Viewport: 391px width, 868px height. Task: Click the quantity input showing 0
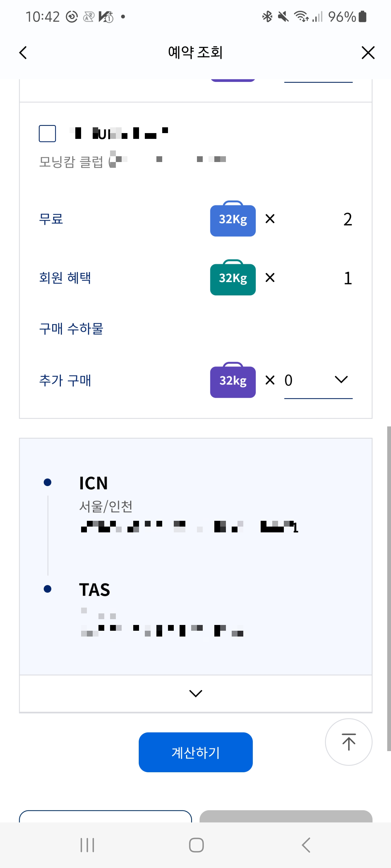point(288,380)
